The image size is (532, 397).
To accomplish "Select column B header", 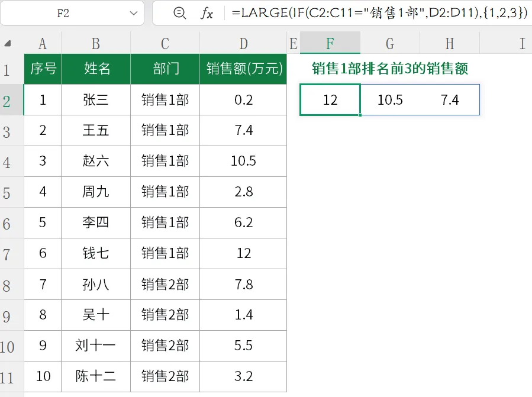I will pyautogui.click(x=96, y=43).
